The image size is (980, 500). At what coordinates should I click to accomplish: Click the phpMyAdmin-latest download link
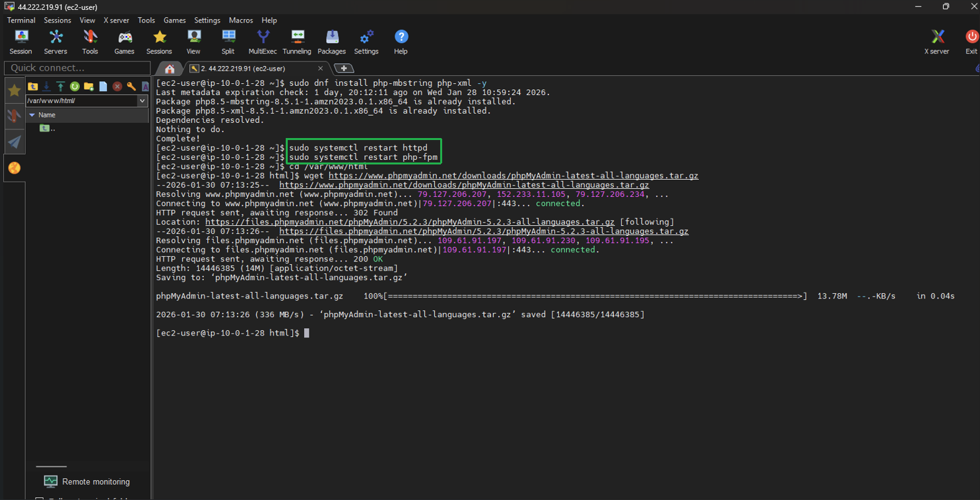pos(513,176)
